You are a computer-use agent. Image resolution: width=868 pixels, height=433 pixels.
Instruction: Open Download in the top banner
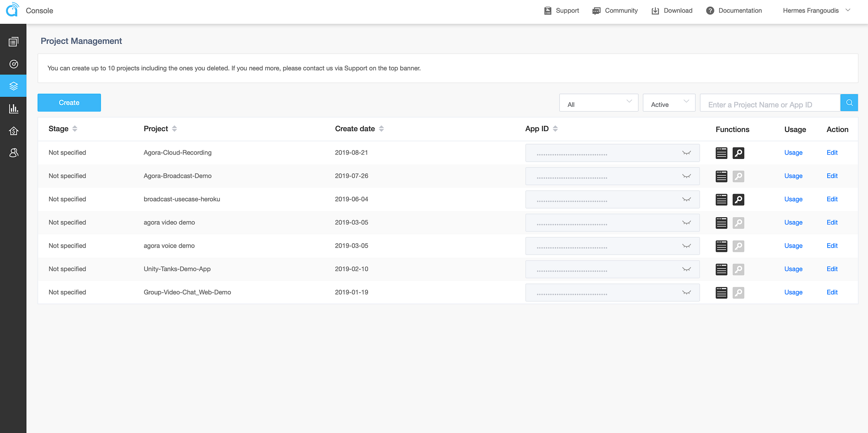672,10
